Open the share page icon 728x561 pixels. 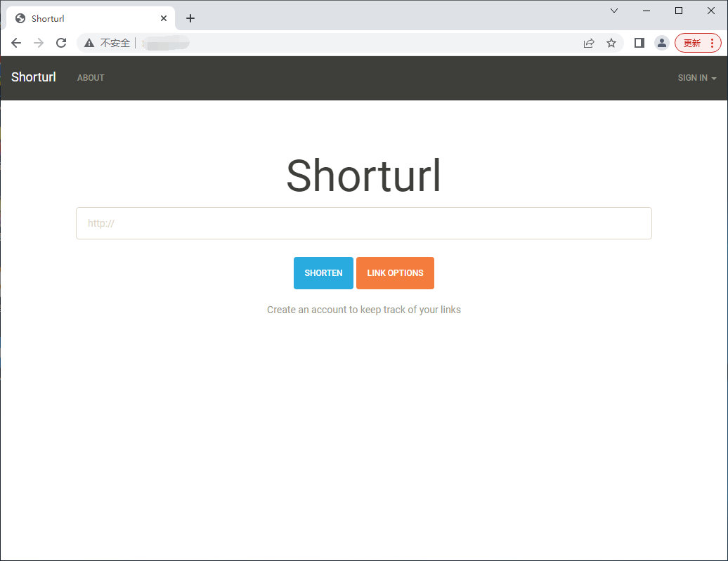(589, 43)
